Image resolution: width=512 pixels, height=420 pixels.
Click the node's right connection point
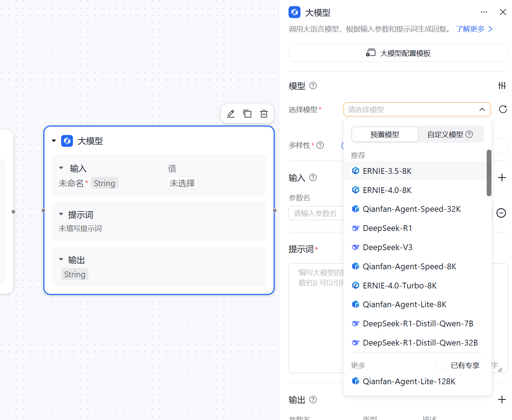pos(275,210)
